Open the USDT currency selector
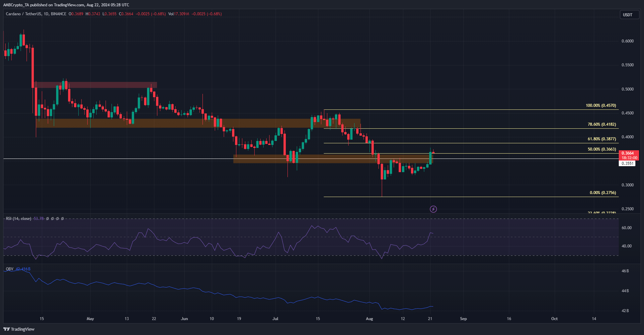This screenshot has width=644, height=335. coord(629,15)
